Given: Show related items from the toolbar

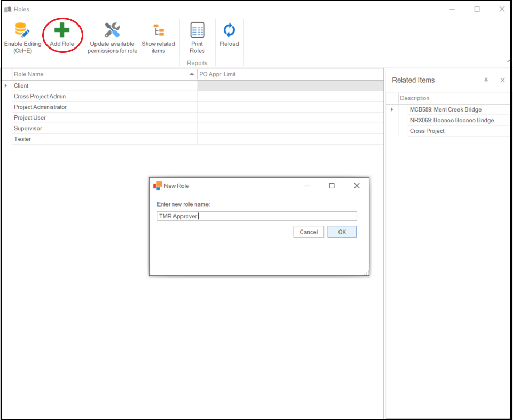Looking at the screenshot, I should coord(158,30).
